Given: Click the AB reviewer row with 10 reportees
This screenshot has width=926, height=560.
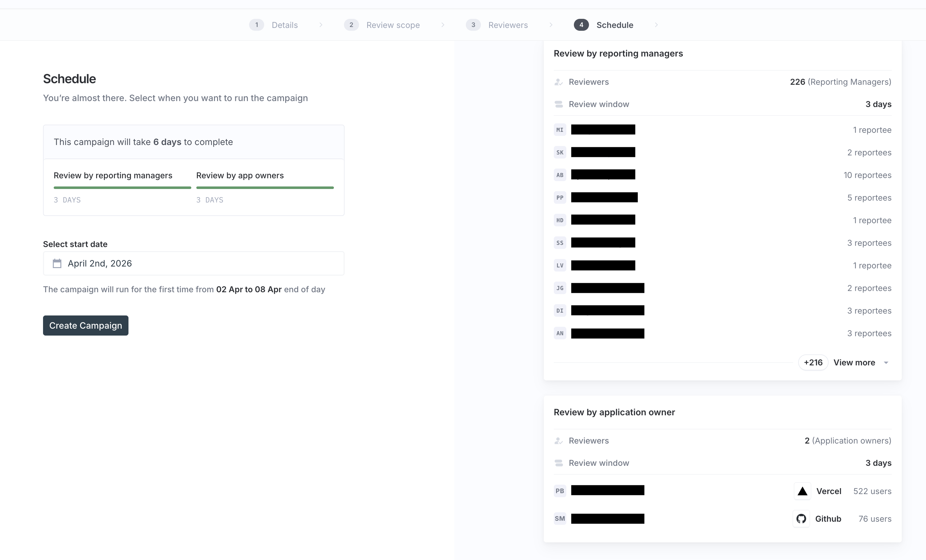Looking at the screenshot, I should click(x=722, y=175).
